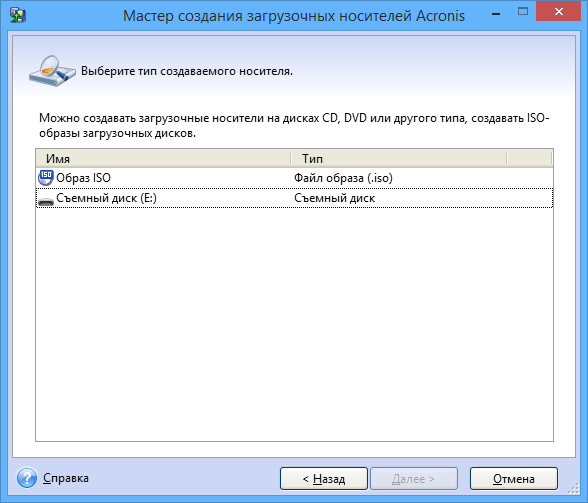
Task: Maximize the Acronis wizard window
Action: pyautogui.click(x=523, y=12)
